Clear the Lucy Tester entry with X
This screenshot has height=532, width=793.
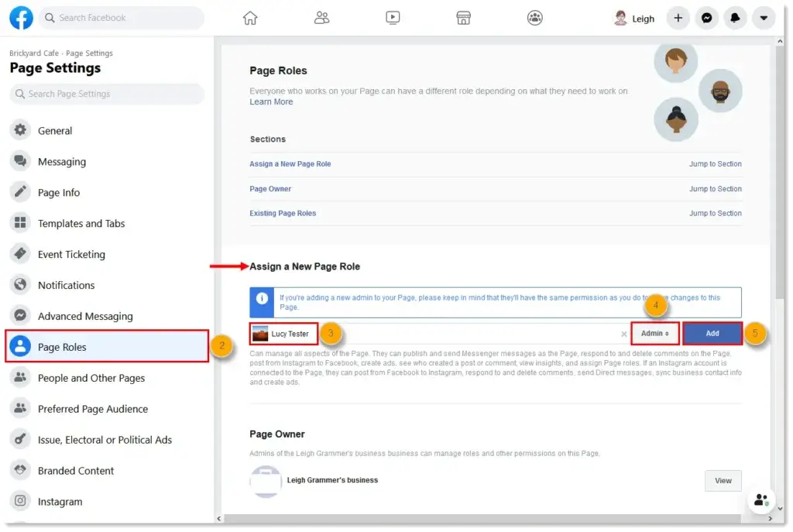tap(623, 335)
